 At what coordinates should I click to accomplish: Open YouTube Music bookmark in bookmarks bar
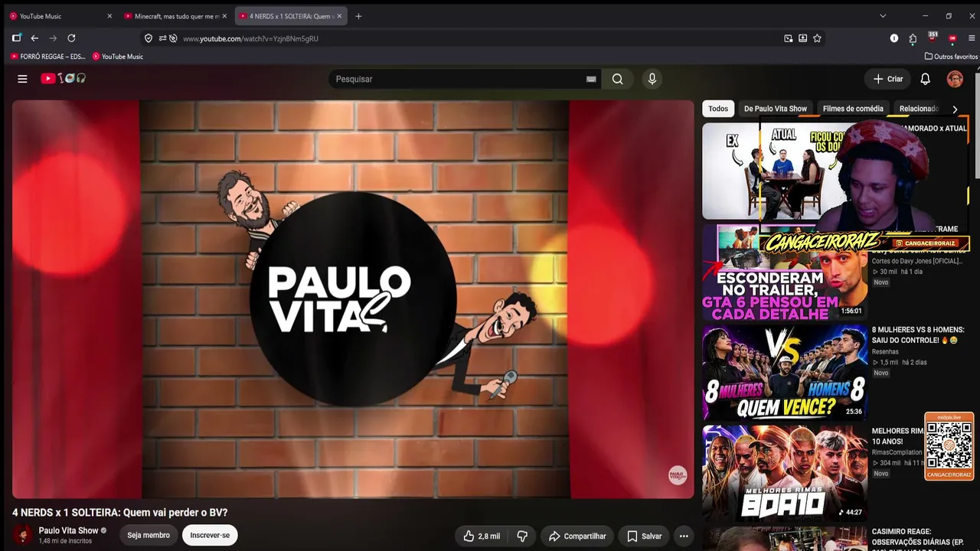click(118, 57)
